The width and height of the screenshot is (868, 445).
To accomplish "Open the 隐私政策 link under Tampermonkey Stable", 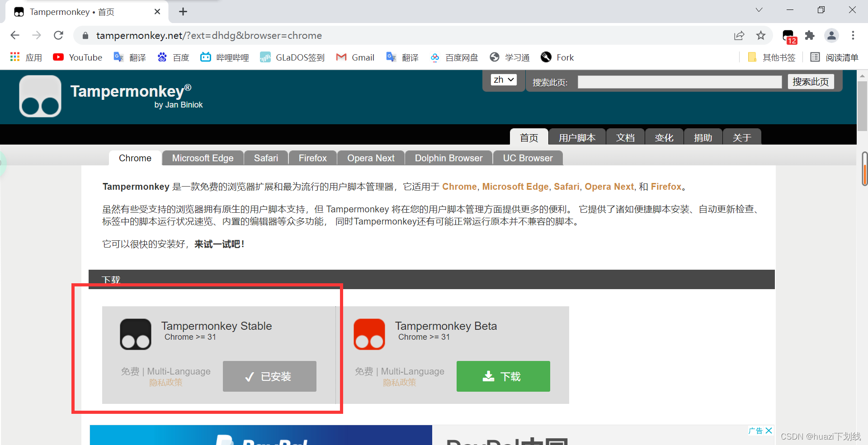I will click(x=165, y=382).
